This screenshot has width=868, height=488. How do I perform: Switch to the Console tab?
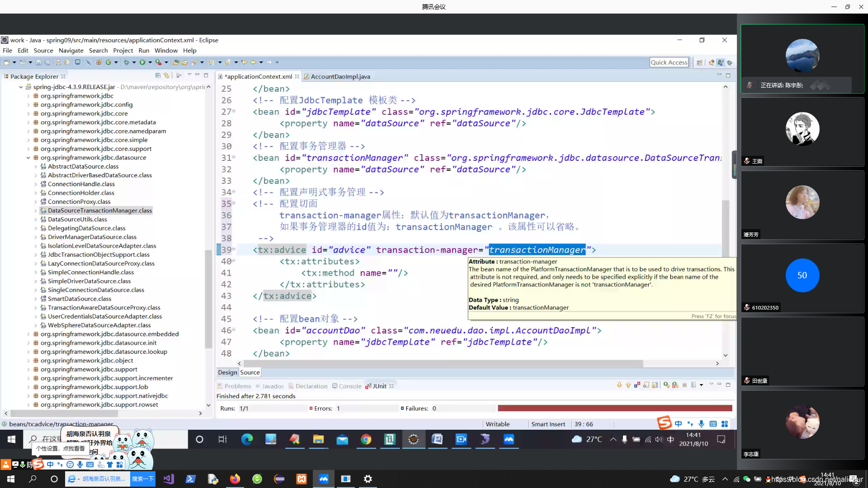tap(347, 386)
